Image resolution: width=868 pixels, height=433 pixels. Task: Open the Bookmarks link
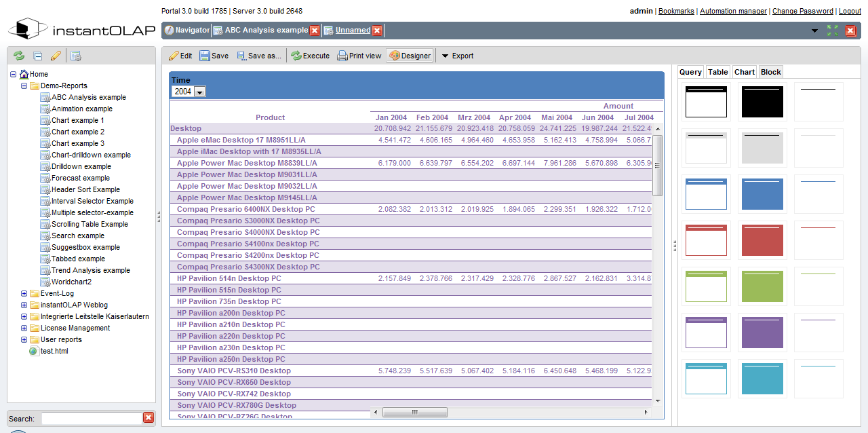pyautogui.click(x=676, y=11)
